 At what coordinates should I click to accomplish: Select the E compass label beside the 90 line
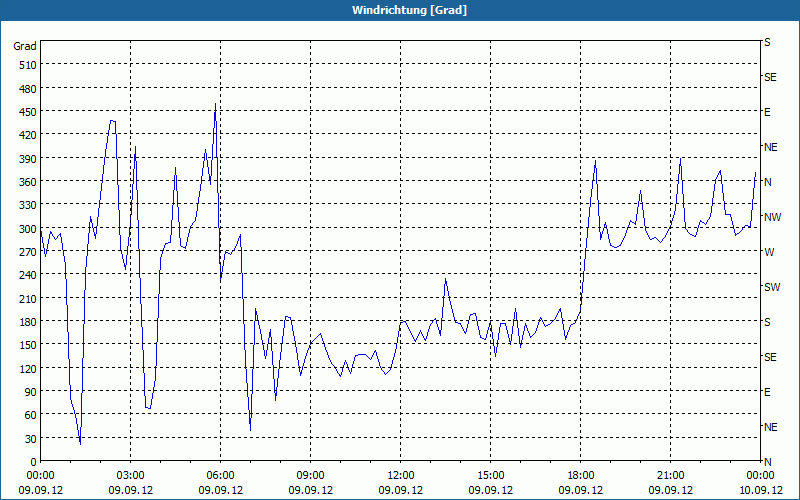tap(767, 392)
